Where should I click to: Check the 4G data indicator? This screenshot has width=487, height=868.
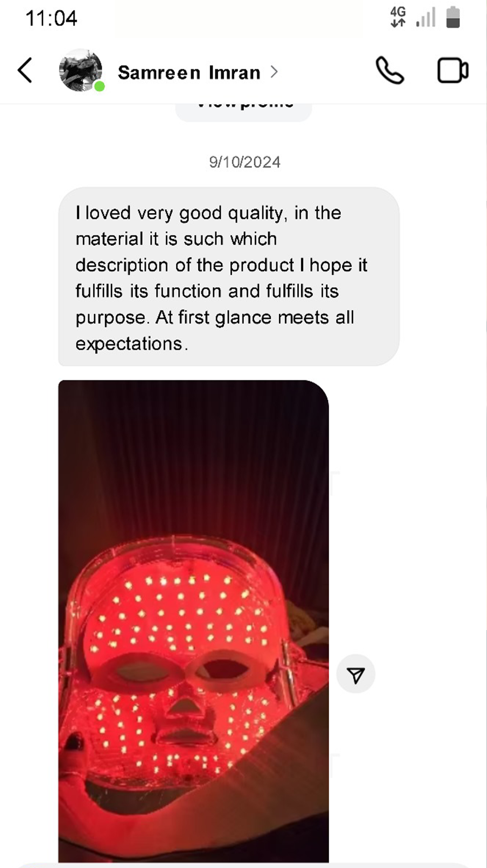coord(398,17)
